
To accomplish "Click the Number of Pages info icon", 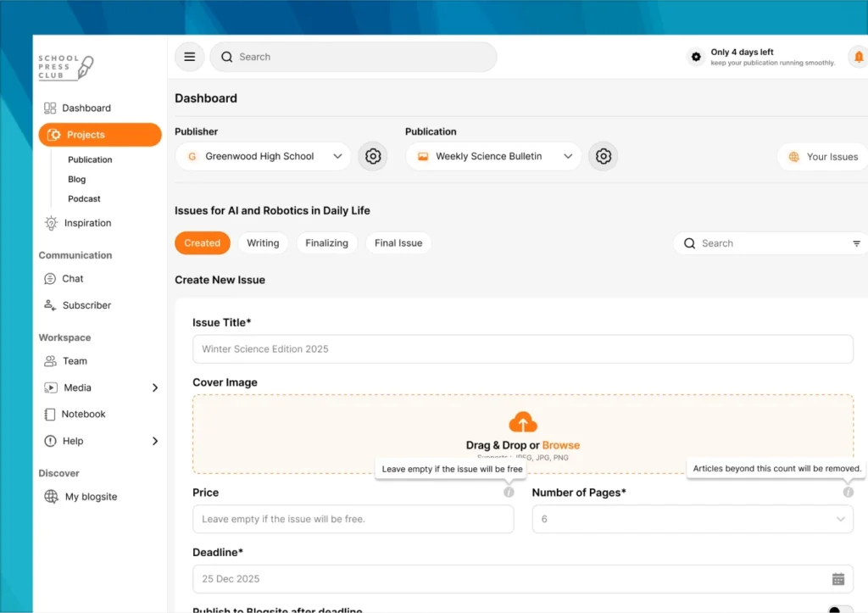I will [x=848, y=492].
